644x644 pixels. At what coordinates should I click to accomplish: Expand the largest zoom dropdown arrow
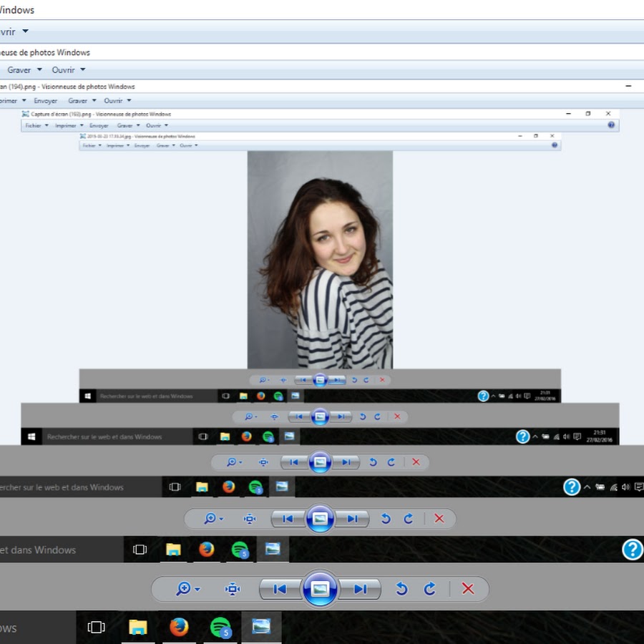[x=197, y=589]
